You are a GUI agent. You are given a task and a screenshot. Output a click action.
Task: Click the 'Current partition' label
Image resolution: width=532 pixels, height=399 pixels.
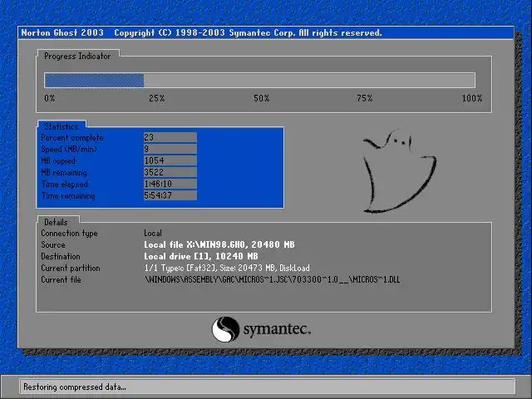pyautogui.click(x=71, y=268)
